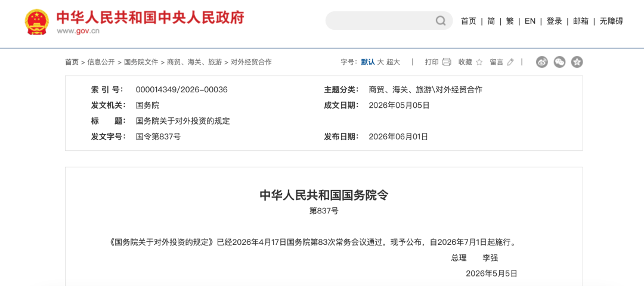
Task: Switch to simplified Chinese 简
Action: [x=491, y=21]
